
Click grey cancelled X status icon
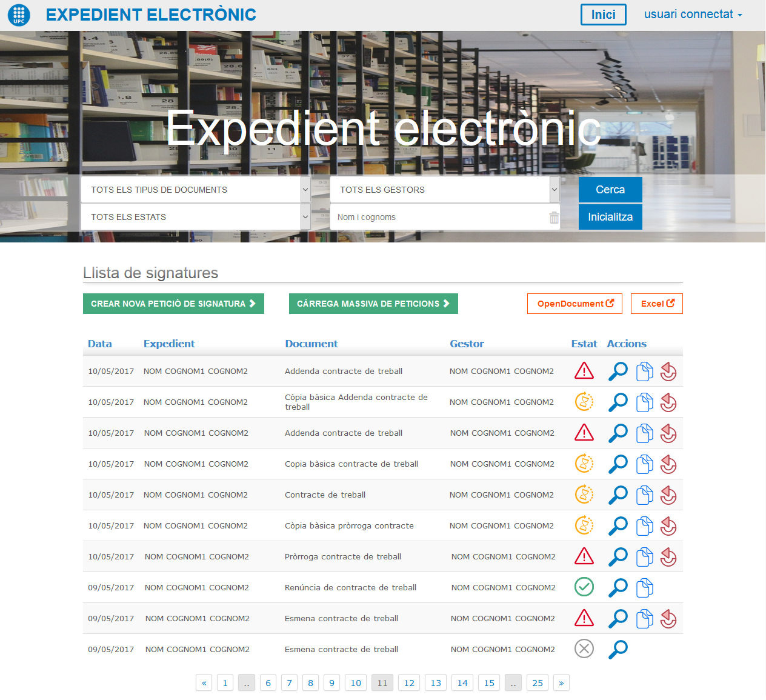pos(584,649)
